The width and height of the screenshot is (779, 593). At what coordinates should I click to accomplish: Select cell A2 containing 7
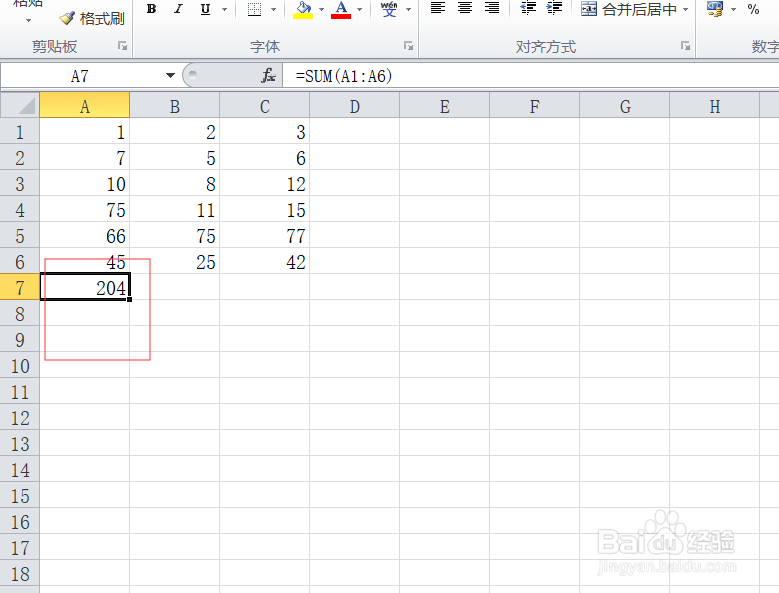(x=85, y=157)
